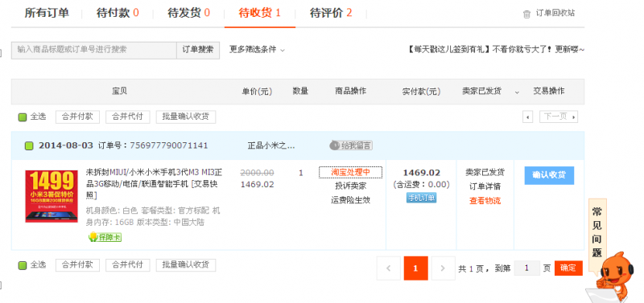Click the 卖家已发货 order status text

point(485,172)
